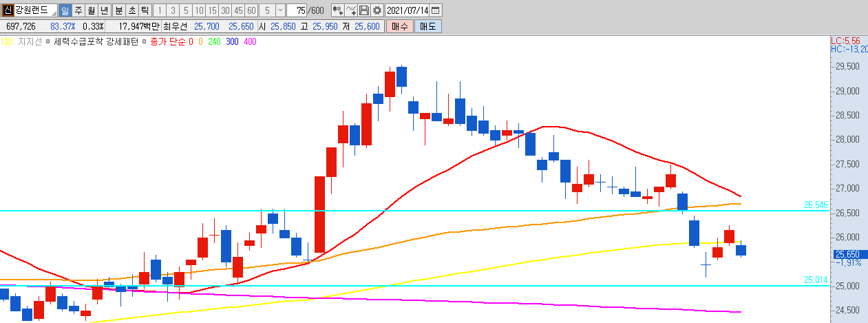Choose the 30 interval button
Viewport: 868px width, 323px height.
coord(225,10)
